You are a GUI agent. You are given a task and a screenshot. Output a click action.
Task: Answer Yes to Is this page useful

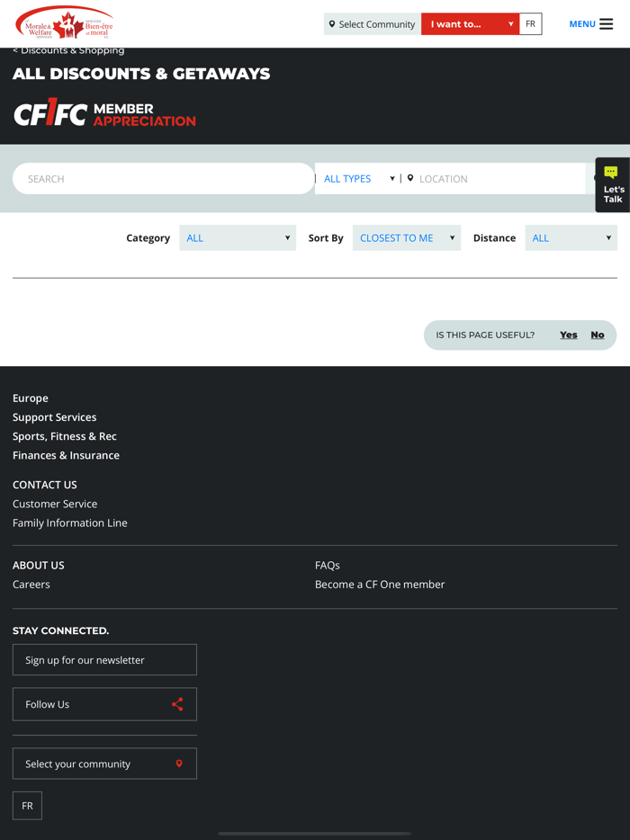(x=568, y=335)
